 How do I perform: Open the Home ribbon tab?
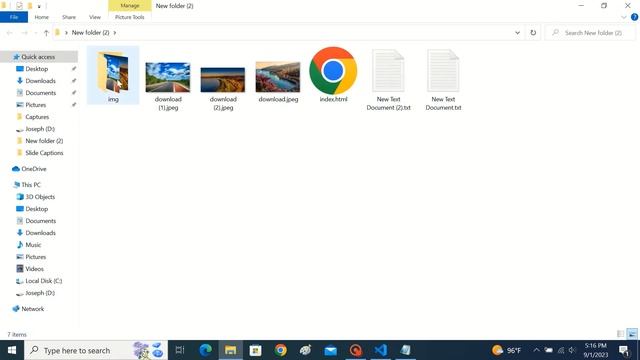[42, 17]
